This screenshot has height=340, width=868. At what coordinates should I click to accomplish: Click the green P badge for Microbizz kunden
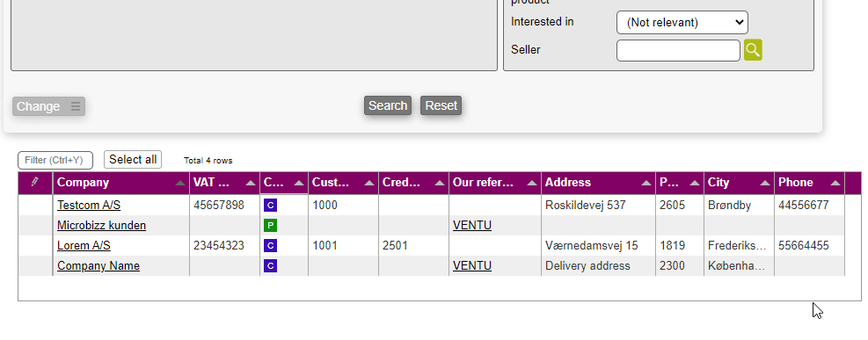pos(270,226)
